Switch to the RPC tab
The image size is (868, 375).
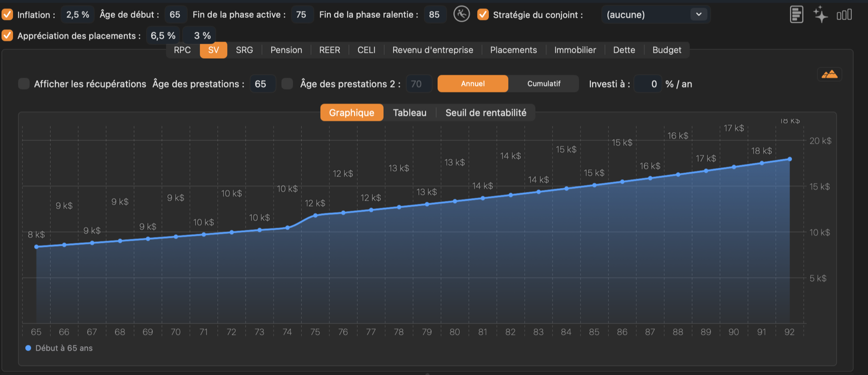182,50
